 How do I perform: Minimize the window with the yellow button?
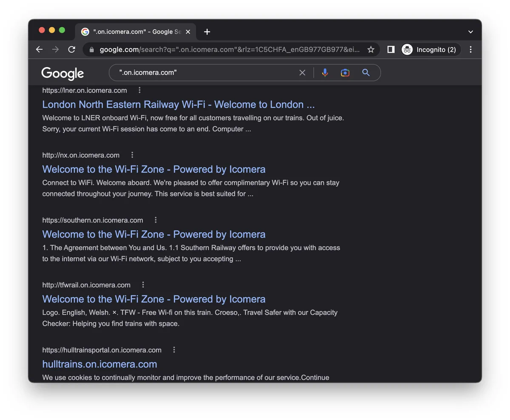(x=52, y=30)
